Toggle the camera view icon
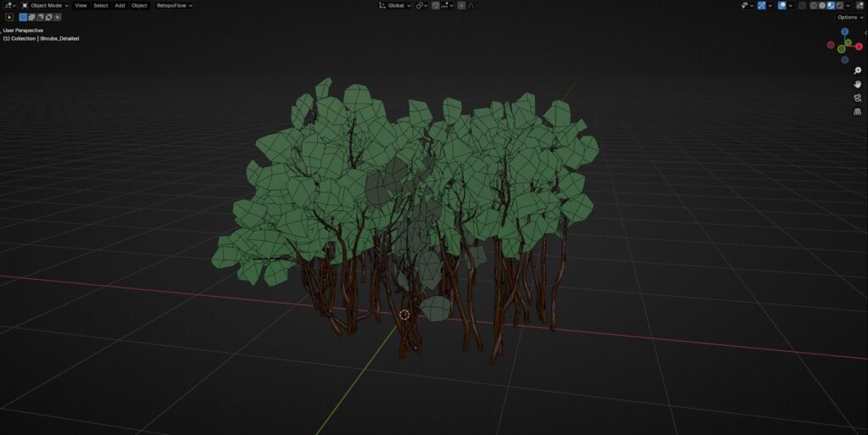 pyautogui.click(x=858, y=98)
